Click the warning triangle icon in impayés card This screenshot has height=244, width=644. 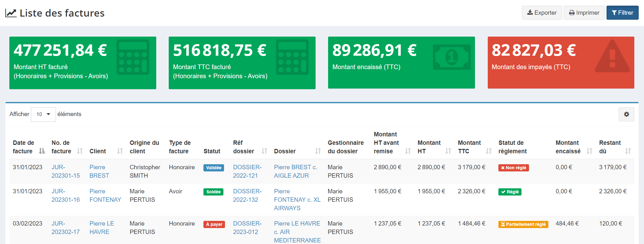tap(612, 56)
